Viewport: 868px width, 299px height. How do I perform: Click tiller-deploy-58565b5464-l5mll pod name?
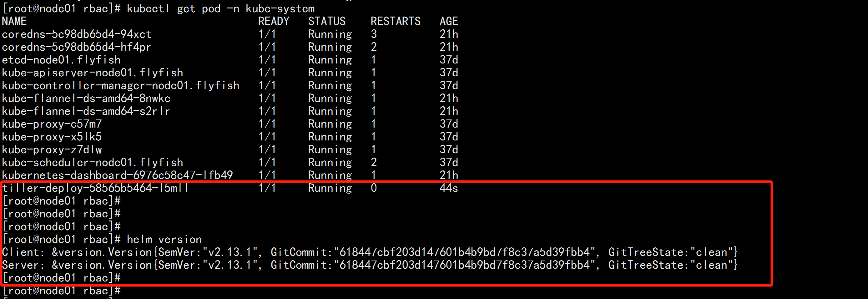tap(95, 188)
